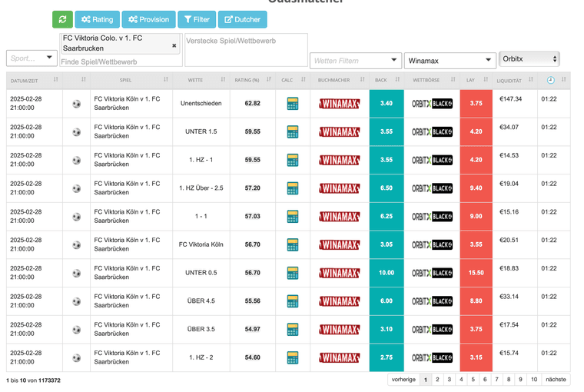Open the Provision settings
The height and width of the screenshot is (392, 584).
[148, 19]
